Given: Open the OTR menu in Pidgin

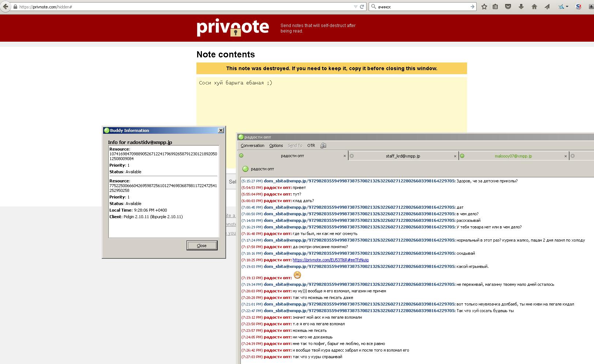Looking at the screenshot, I should point(311,145).
